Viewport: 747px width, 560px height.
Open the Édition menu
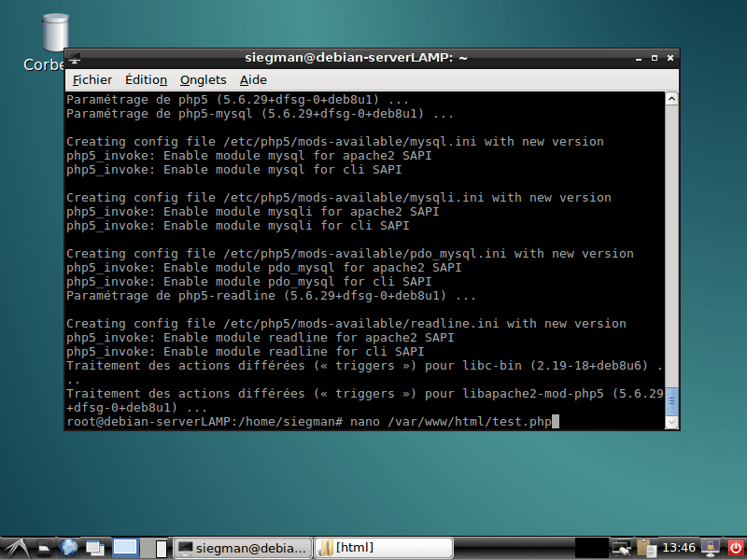[146, 79]
